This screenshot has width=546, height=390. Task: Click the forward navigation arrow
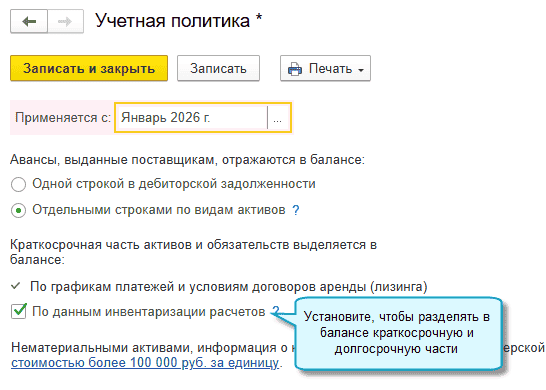pos(65,22)
